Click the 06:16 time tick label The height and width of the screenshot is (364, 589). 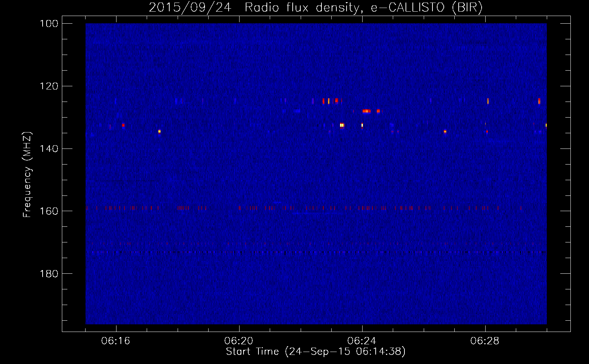116,341
